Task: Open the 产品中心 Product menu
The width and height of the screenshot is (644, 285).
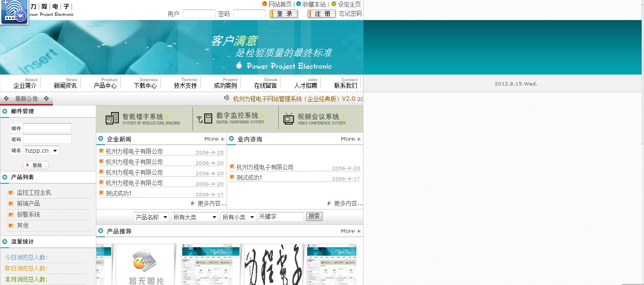Action: tap(105, 83)
